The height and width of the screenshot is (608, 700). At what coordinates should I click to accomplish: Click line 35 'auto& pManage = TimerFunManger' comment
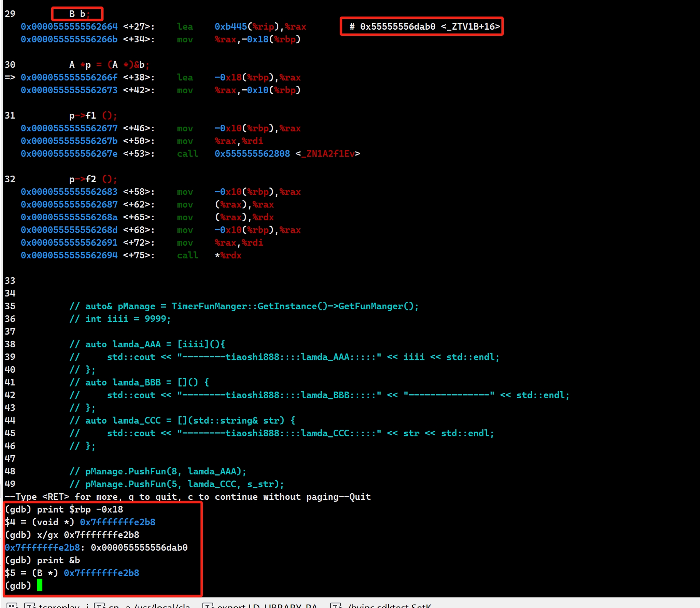tap(244, 306)
